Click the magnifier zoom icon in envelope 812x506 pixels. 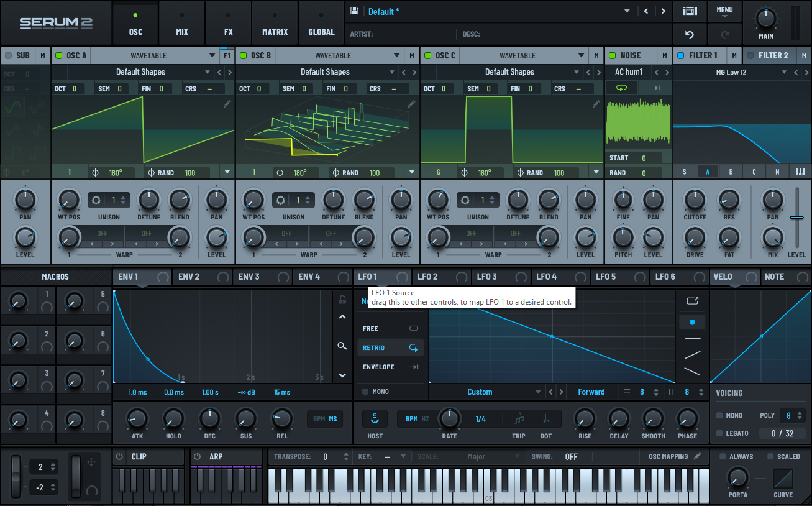pyautogui.click(x=342, y=346)
